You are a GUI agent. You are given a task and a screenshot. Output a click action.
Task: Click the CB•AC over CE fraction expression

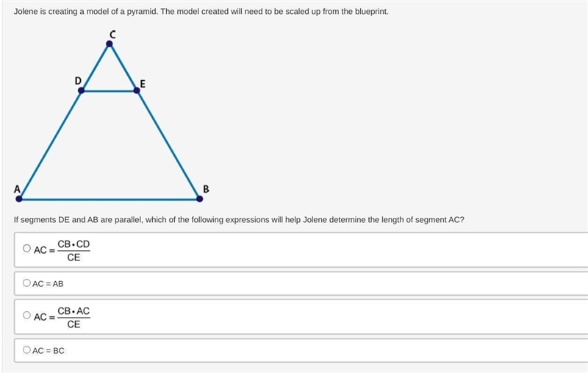click(73, 318)
